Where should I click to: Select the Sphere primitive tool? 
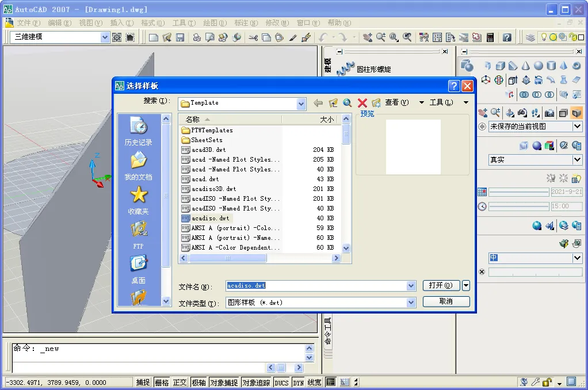[x=539, y=66]
